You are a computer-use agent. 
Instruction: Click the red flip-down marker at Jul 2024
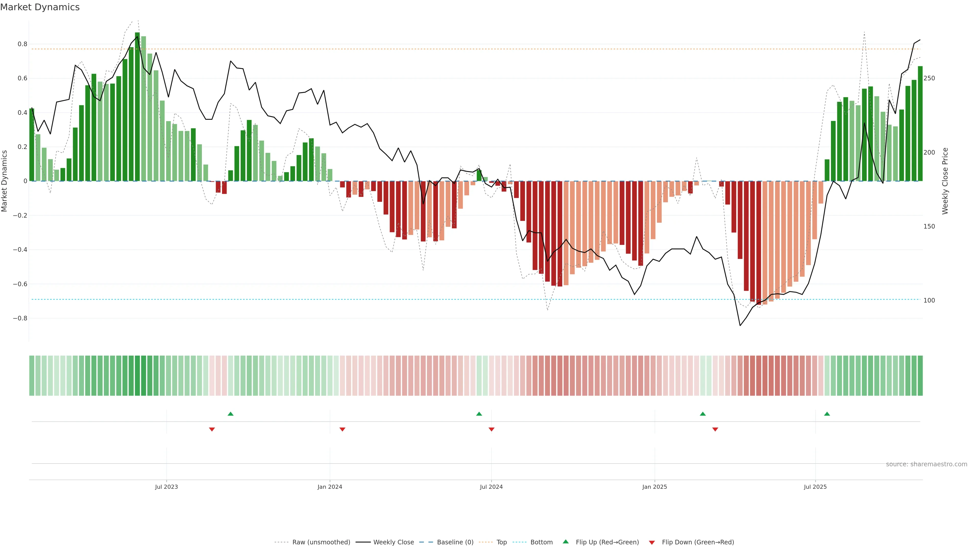(x=491, y=429)
